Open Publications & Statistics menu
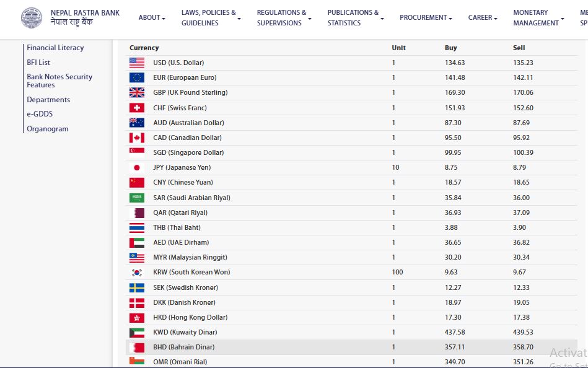 [x=355, y=18]
